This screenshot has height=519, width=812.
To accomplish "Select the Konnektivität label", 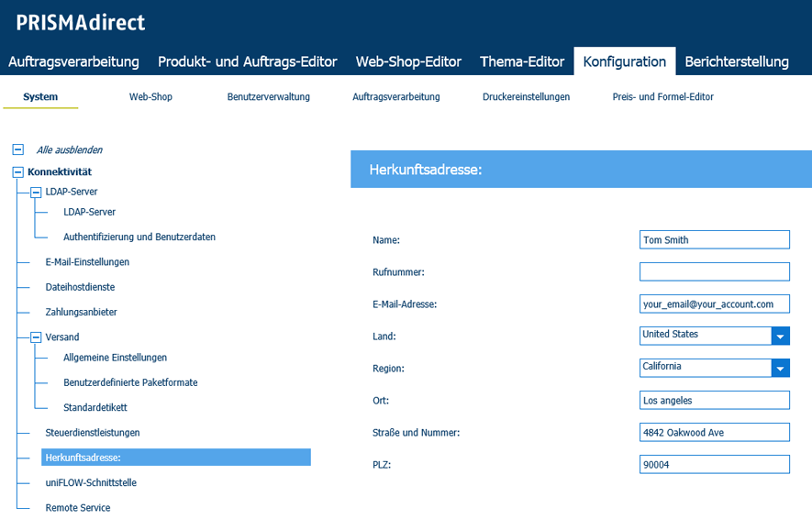I will 60,171.
